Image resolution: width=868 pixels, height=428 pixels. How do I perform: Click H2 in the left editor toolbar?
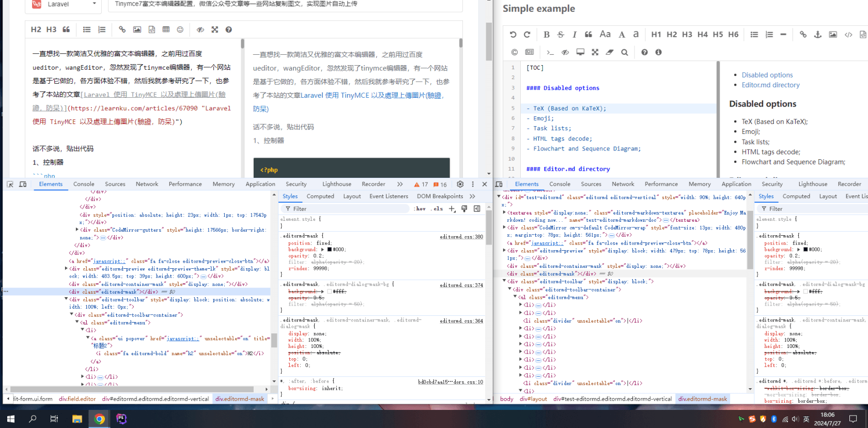(36, 29)
